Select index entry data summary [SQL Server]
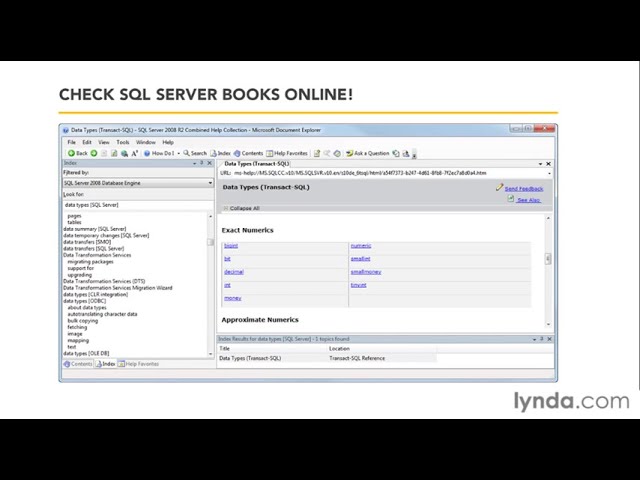The image size is (640, 480). click(95, 229)
